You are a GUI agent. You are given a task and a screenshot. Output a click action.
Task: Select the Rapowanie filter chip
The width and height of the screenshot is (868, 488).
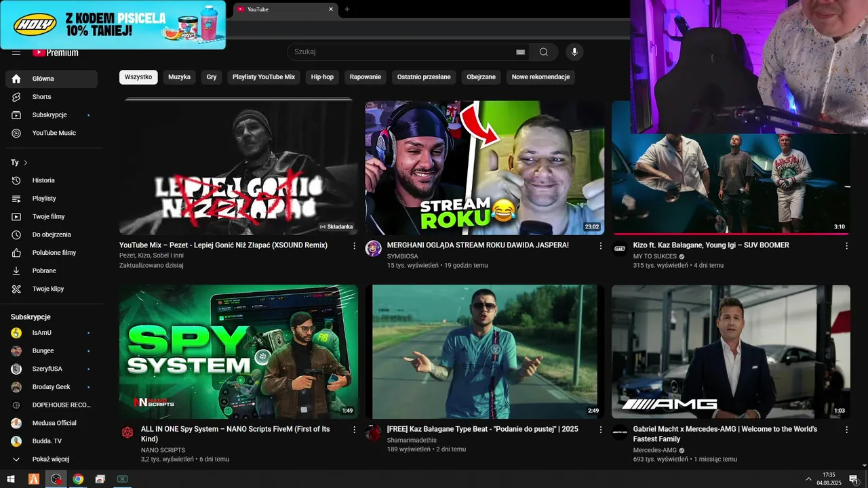click(x=366, y=77)
